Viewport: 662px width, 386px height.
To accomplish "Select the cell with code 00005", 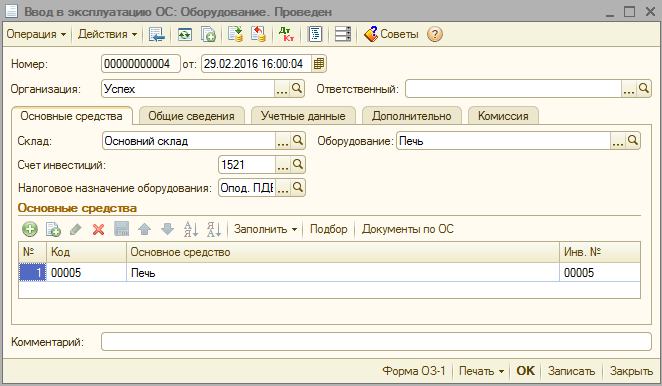I will click(x=86, y=273).
